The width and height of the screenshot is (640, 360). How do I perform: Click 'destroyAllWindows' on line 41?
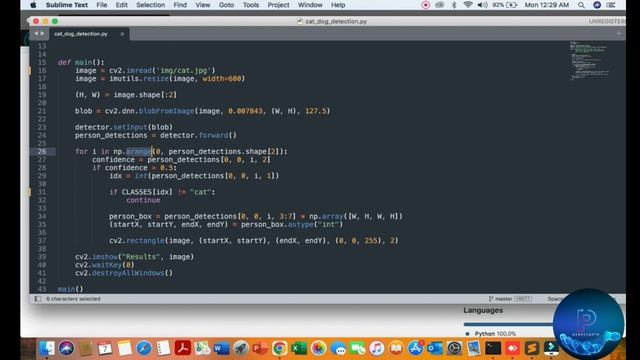pyautogui.click(x=128, y=273)
